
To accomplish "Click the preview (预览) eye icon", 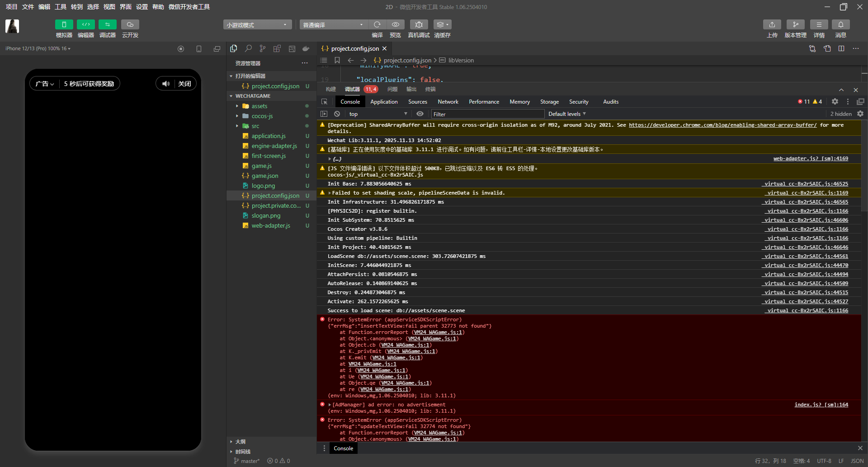I will (x=396, y=24).
